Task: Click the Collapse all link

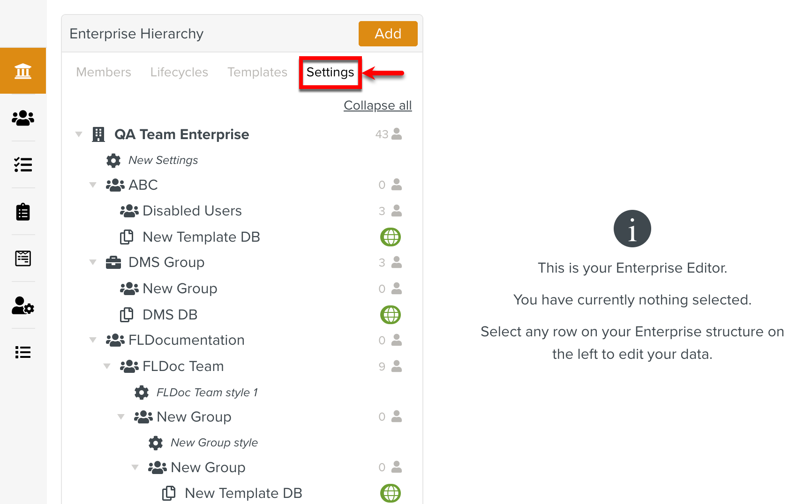Action: click(377, 105)
